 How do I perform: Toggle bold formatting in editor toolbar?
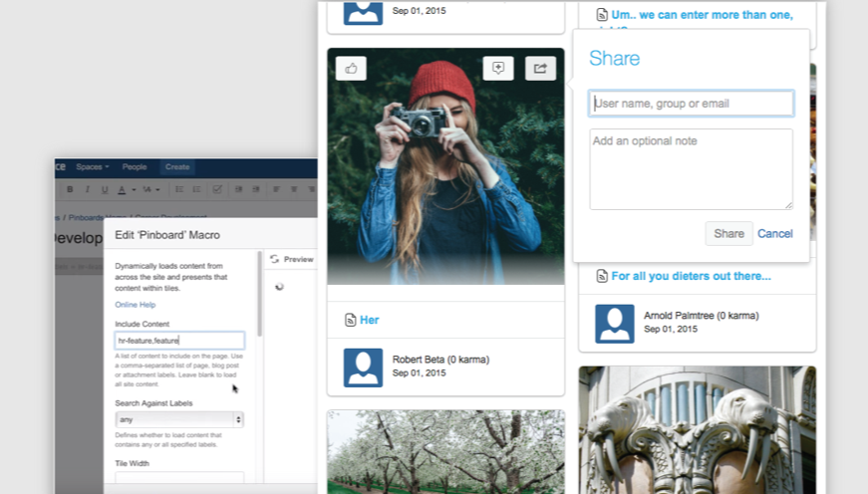tap(70, 189)
